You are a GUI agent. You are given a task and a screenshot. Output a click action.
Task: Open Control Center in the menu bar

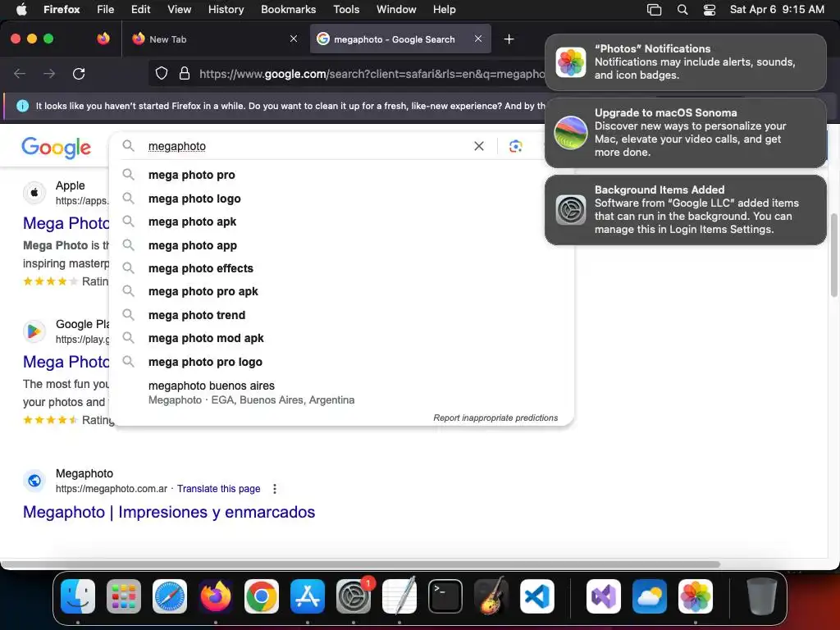710,9
